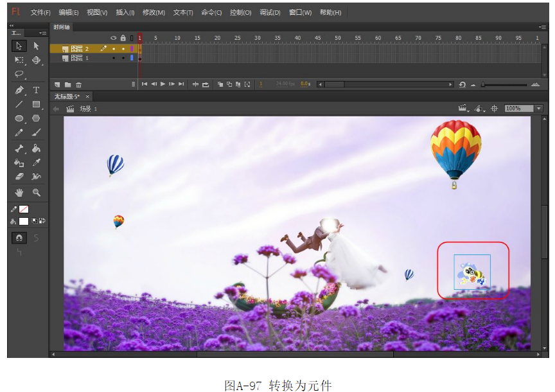Pick the Paint Bucket tool
This screenshot has width=555, height=392.
(36, 148)
